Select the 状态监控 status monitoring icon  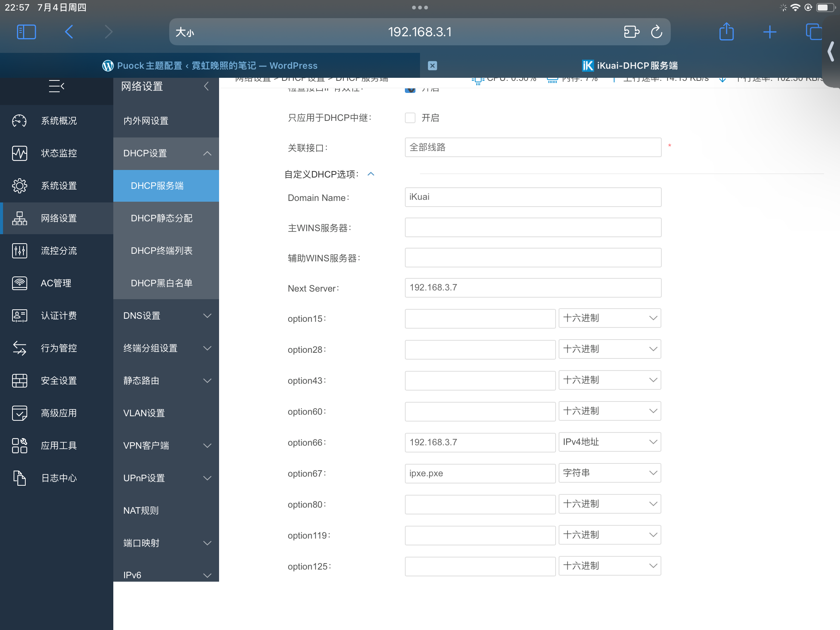[x=19, y=153]
